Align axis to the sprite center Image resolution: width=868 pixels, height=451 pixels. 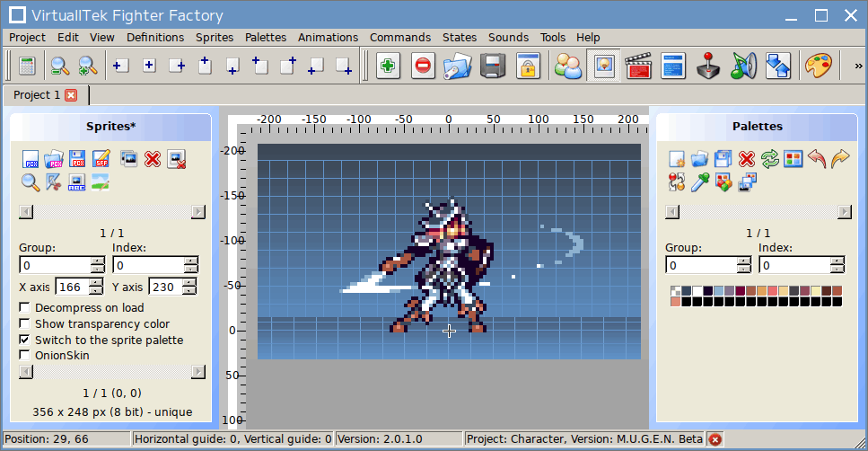coord(149,66)
